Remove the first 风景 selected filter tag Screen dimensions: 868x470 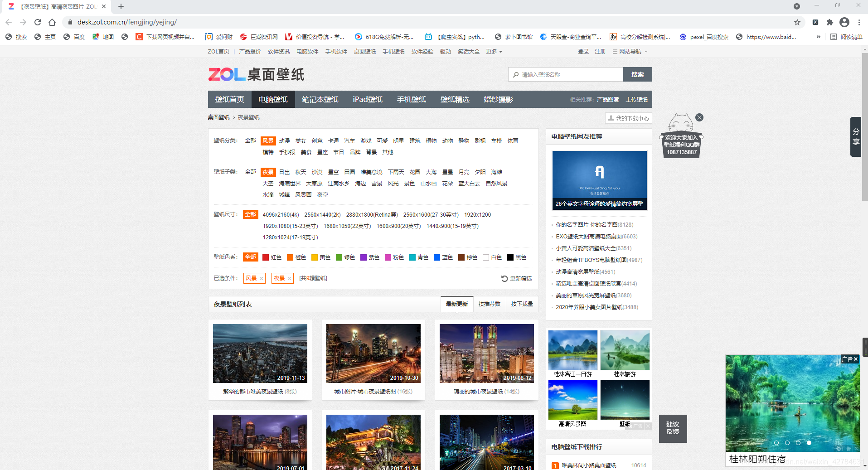tap(261, 279)
